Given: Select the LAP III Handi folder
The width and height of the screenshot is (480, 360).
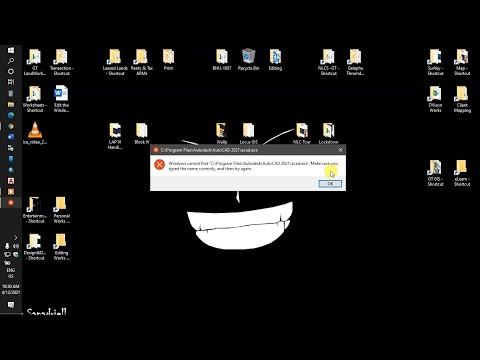Looking at the screenshot, I should tap(115, 136).
